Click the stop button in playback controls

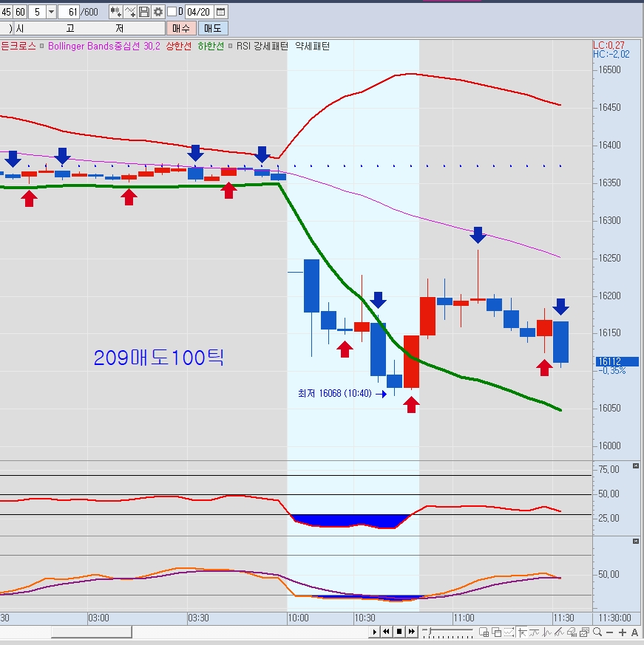[399, 632]
